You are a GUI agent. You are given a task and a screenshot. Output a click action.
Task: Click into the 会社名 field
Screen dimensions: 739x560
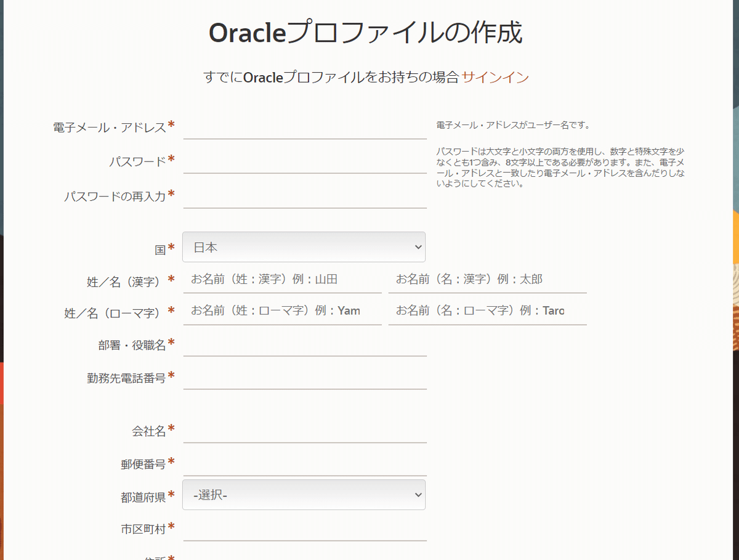pos(305,431)
